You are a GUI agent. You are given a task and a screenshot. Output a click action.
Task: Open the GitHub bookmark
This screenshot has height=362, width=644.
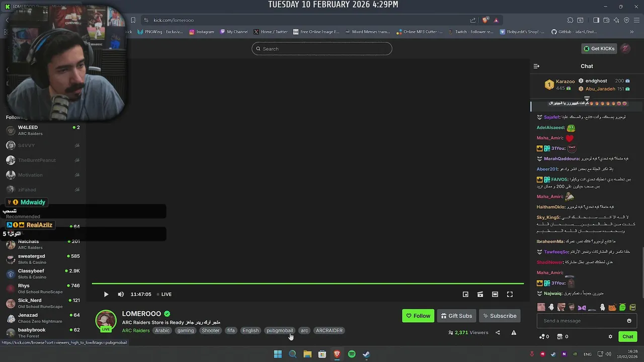(574, 32)
